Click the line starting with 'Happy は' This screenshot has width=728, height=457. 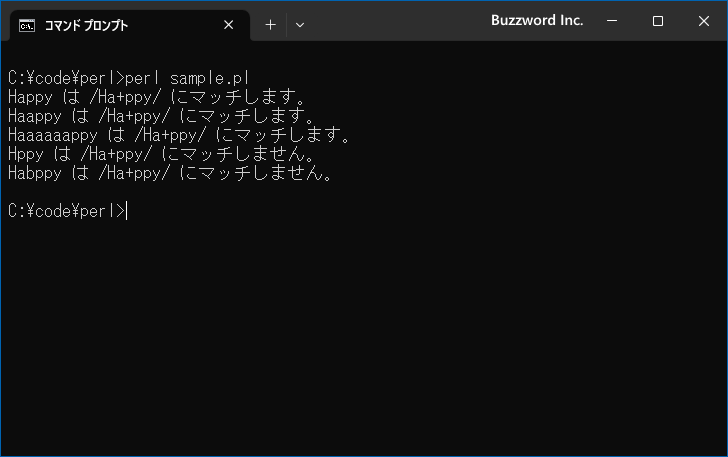click(x=156, y=97)
